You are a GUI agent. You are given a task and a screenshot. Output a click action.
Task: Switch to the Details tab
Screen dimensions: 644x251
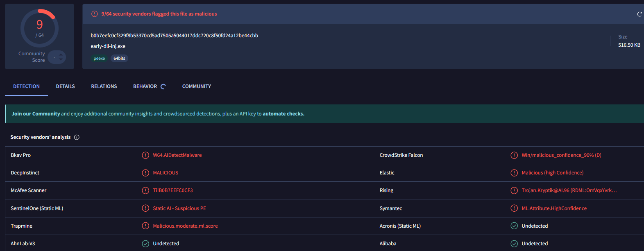tap(66, 86)
